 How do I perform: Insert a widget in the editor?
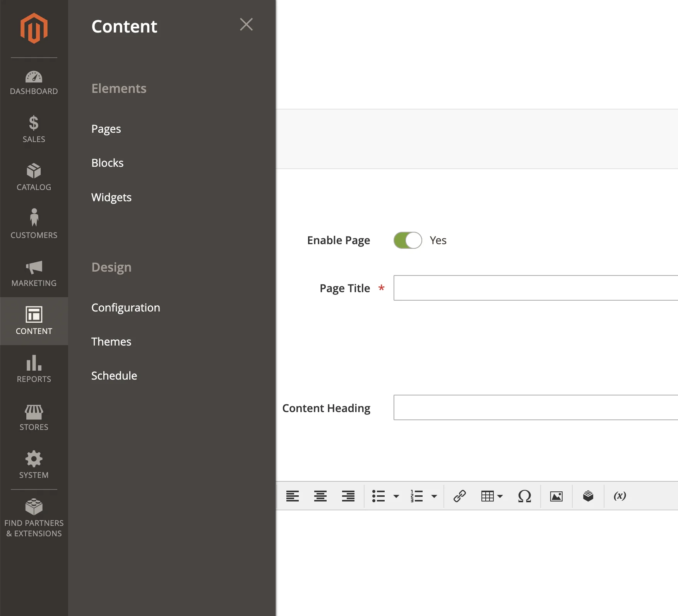(588, 496)
